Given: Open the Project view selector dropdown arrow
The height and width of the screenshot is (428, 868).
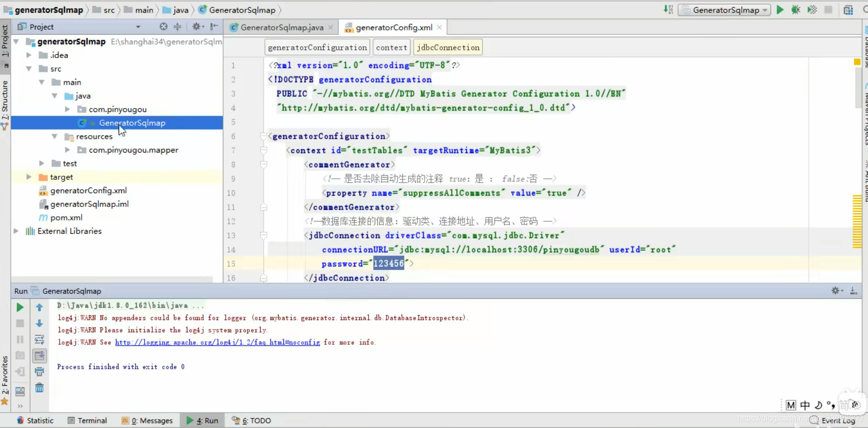Looking at the screenshot, I should coord(138,27).
